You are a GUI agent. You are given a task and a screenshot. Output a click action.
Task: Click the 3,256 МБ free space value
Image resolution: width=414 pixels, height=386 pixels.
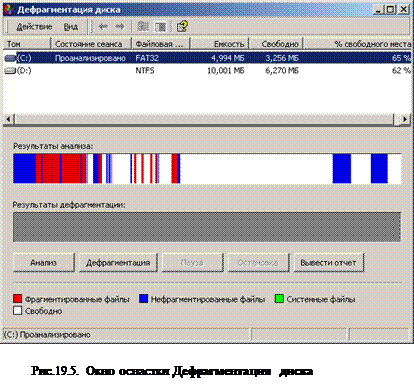pyautogui.click(x=282, y=58)
